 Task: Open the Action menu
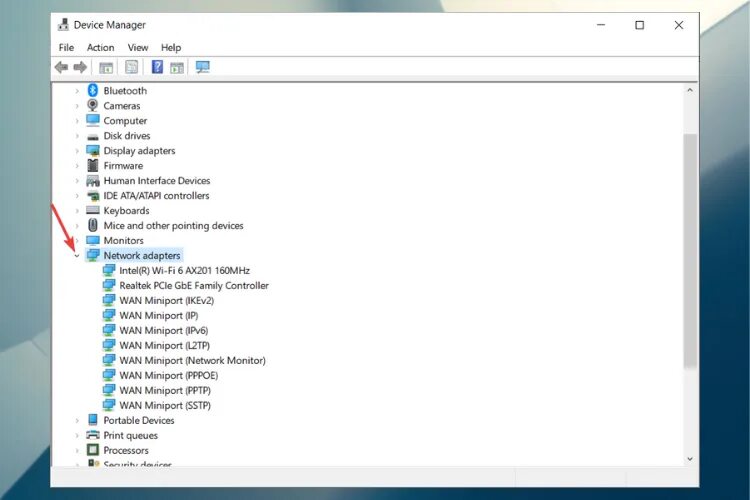100,47
